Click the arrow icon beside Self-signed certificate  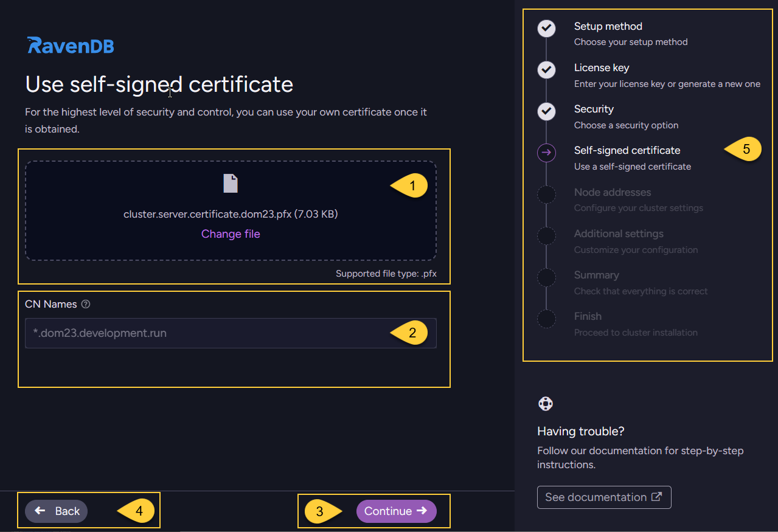pos(546,153)
